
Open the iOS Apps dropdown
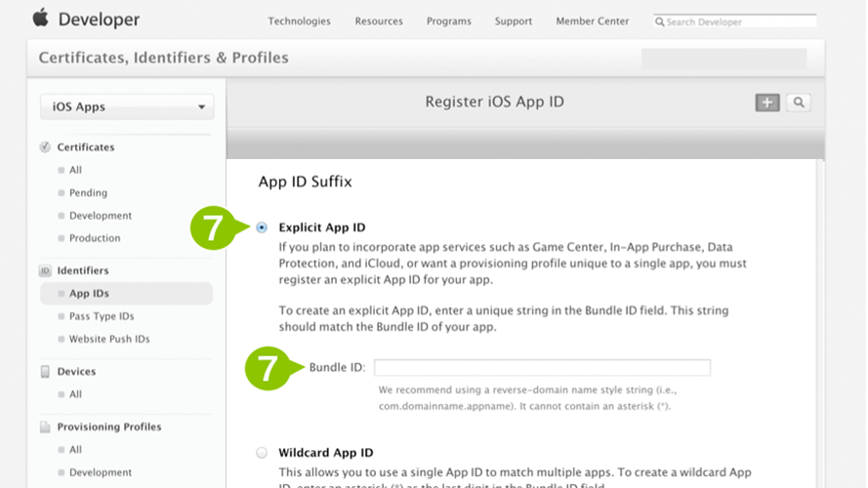click(127, 106)
